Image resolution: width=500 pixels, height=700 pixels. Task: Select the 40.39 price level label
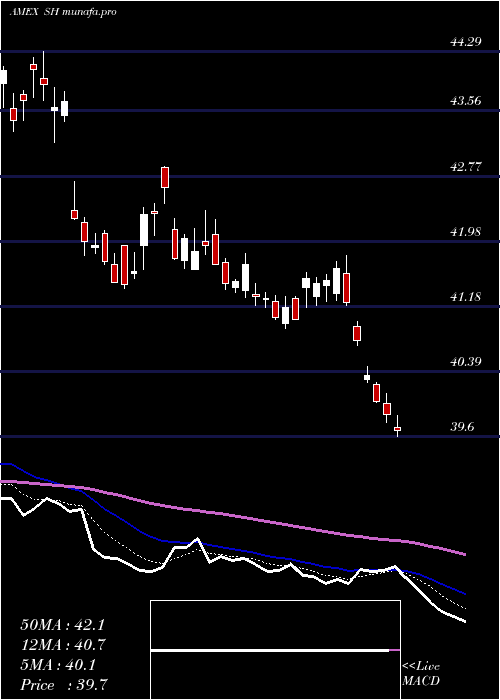tap(466, 362)
